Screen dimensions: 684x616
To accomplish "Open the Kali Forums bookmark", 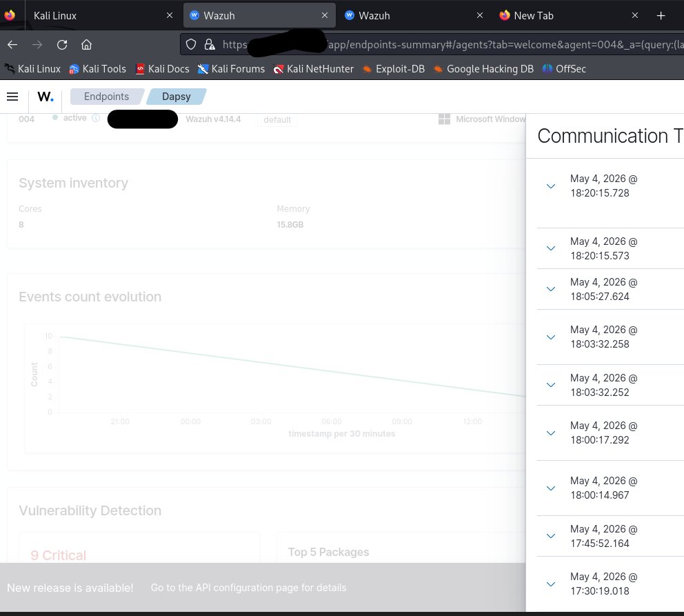I will 231,69.
